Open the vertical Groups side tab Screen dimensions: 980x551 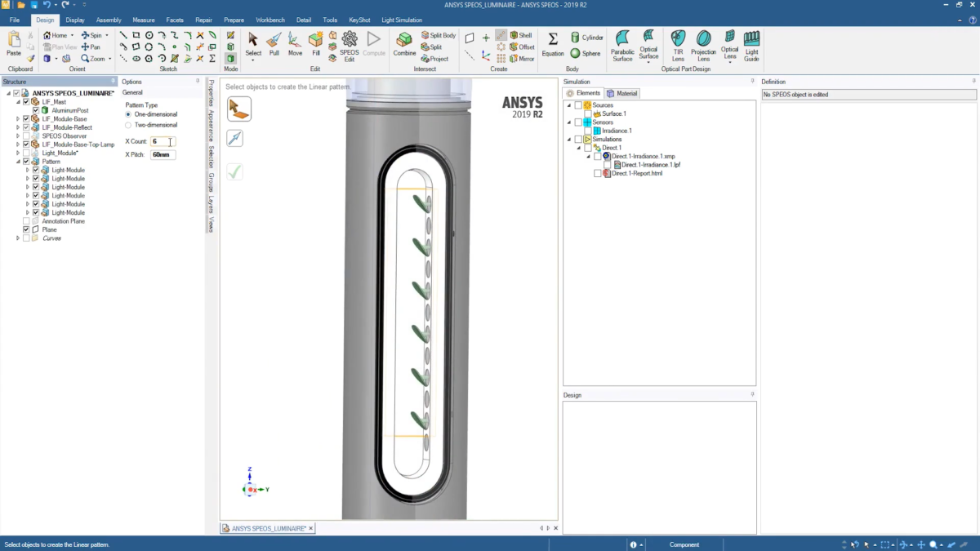pos(211,182)
